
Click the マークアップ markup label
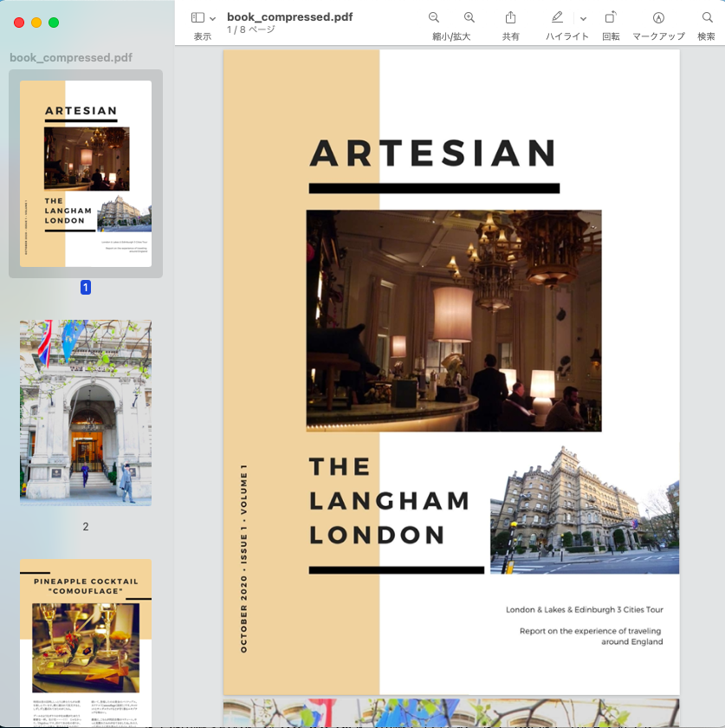(x=658, y=36)
